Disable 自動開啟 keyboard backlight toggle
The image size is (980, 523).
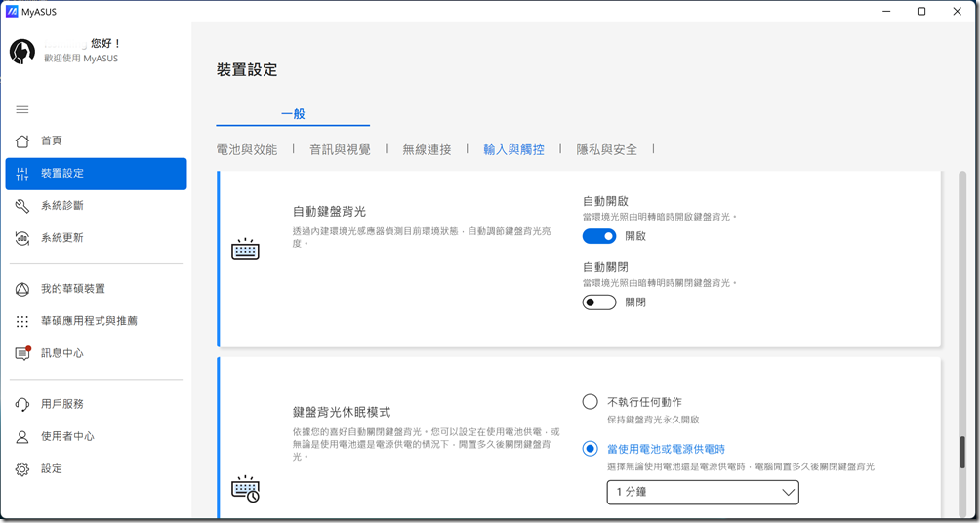(x=599, y=236)
